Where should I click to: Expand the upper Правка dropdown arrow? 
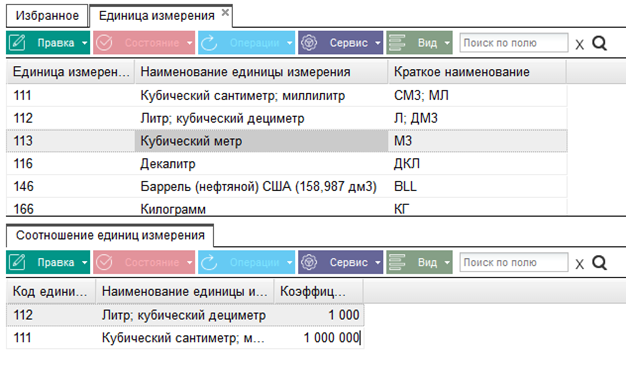85,43
